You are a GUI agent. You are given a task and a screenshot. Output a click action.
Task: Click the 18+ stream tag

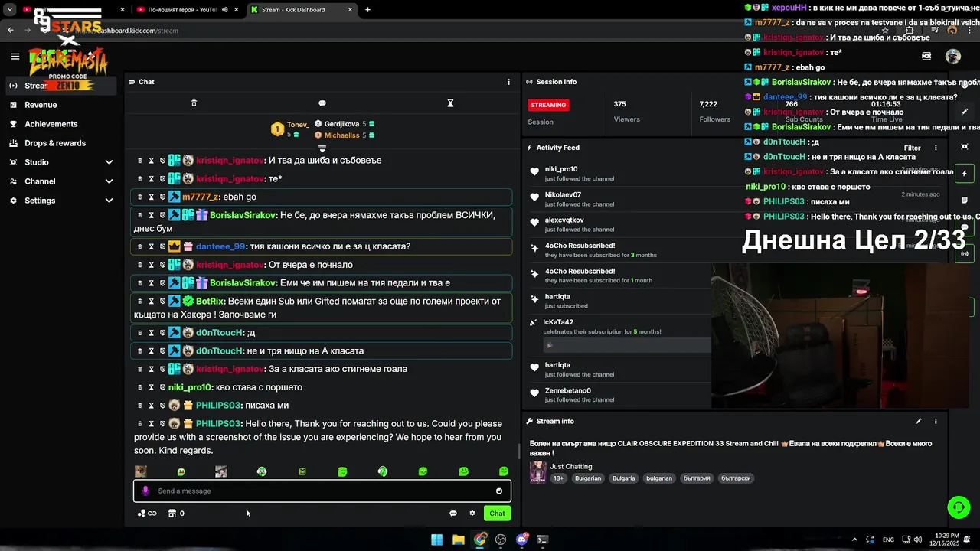click(x=559, y=478)
